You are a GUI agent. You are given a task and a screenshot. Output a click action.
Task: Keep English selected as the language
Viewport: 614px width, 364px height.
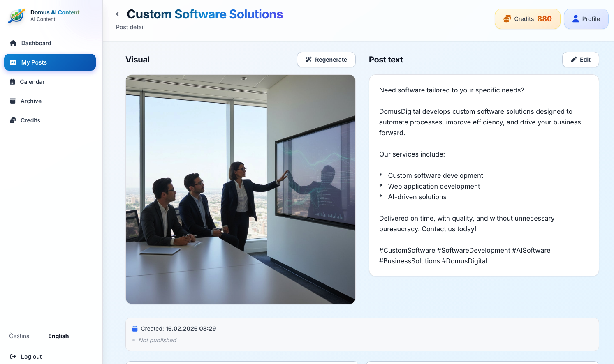click(x=58, y=336)
